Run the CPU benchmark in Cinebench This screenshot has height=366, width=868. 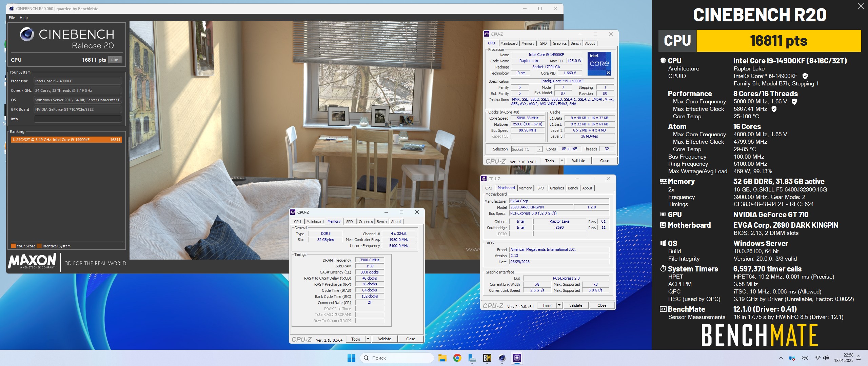coord(115,60)
